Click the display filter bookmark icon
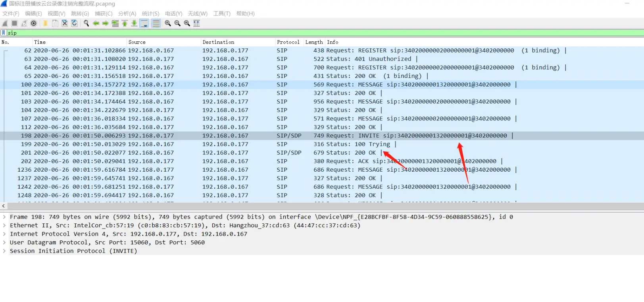The image size is (644, 302). [4, 33]
